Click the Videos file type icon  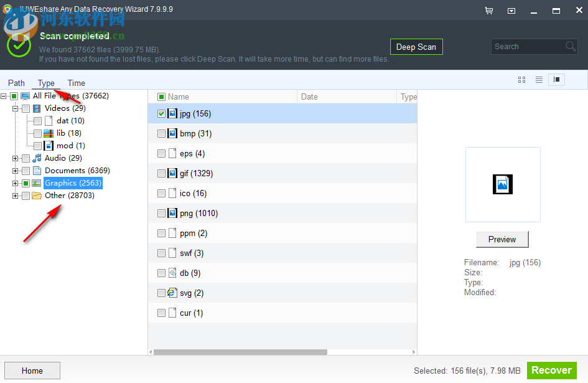37,108
